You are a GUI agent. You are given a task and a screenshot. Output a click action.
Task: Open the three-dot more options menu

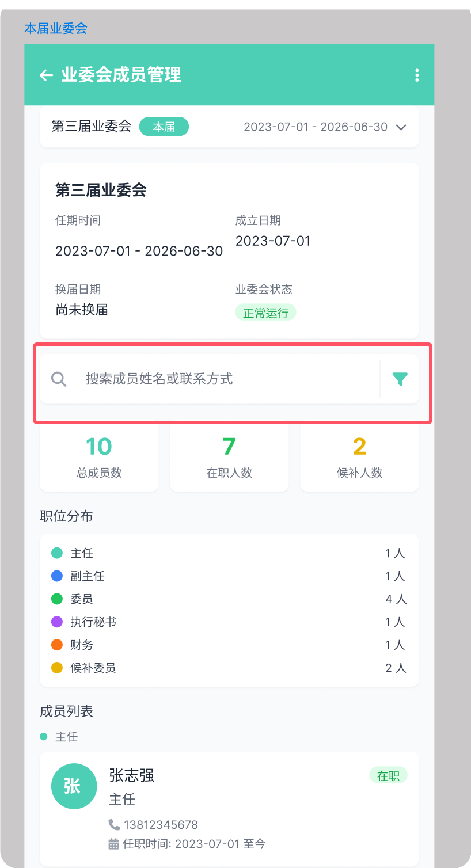coord(417,75)
